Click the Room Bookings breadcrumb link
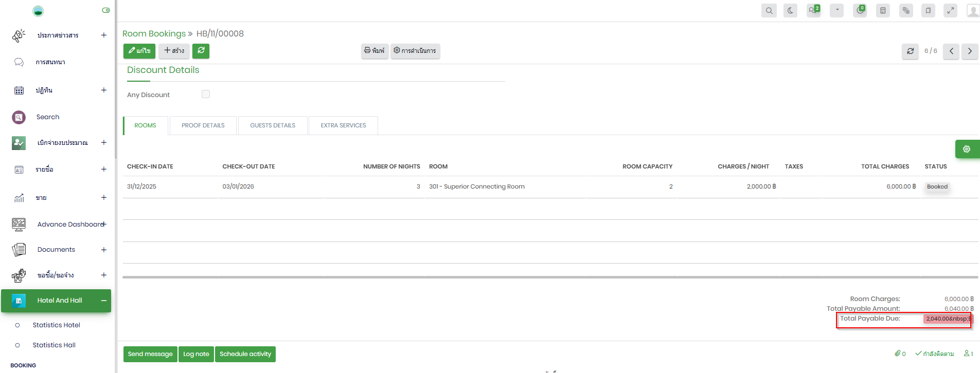 [x=154, y=34]
